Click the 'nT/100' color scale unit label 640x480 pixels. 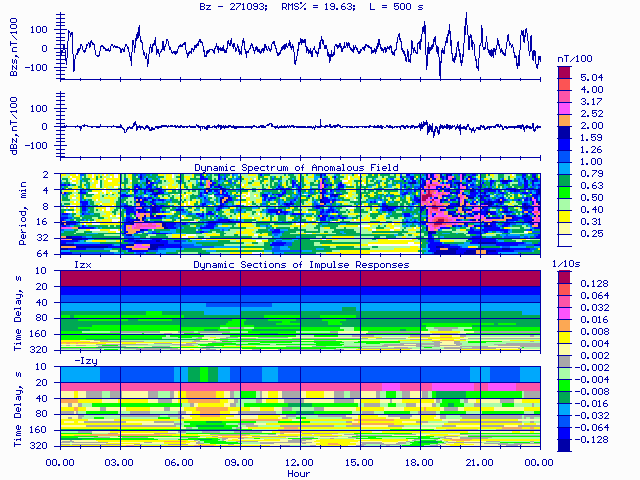(575, 59)
